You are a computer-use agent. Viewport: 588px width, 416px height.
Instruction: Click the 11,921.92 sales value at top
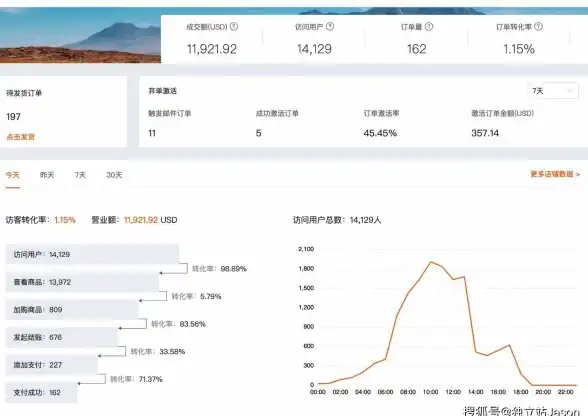(x=212, y=49)
